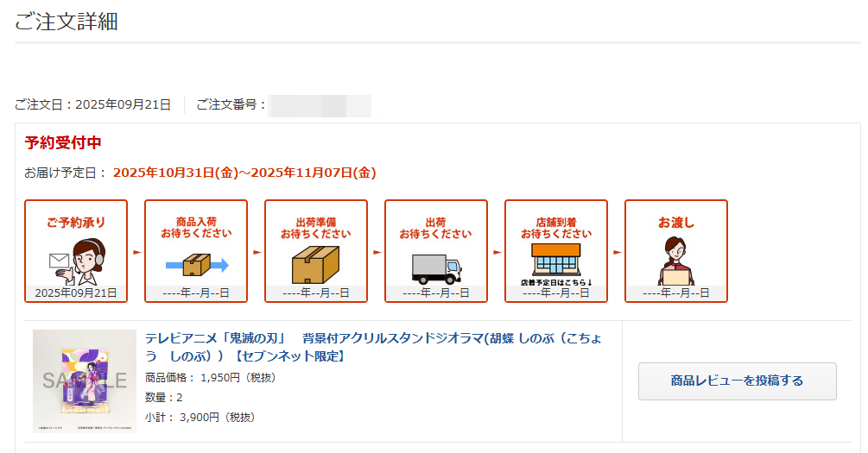The height and width of the screenshot is (453, 868).
Task: Click the お渡し step heading
Action: (x=676, y=223)
